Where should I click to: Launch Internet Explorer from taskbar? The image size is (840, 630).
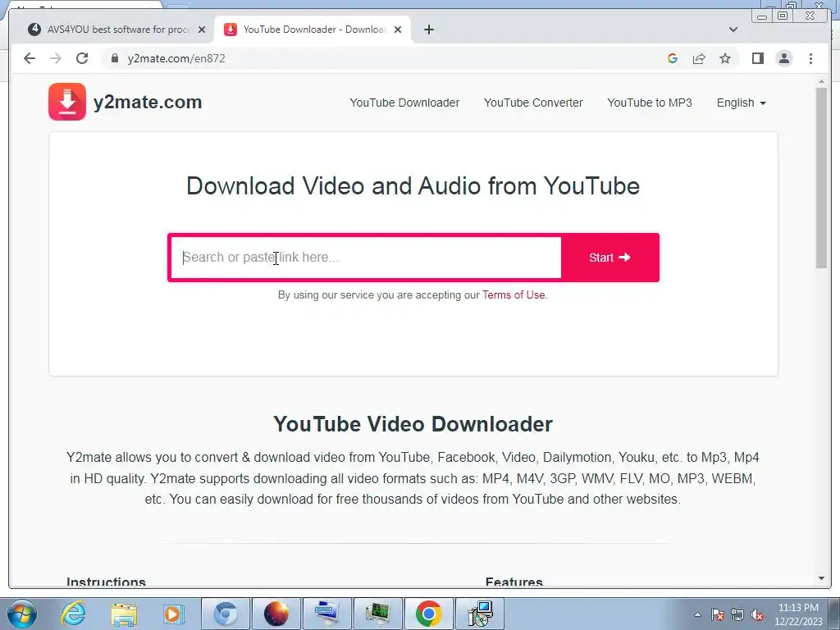tap(73, 614)
